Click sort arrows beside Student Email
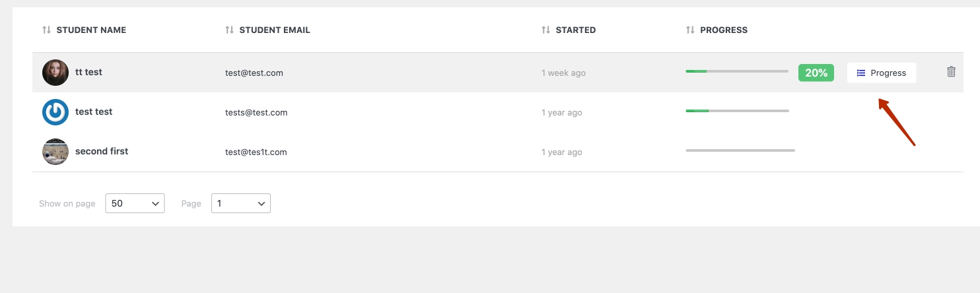This screenshot has width=980, height=293. pos(229,30)
